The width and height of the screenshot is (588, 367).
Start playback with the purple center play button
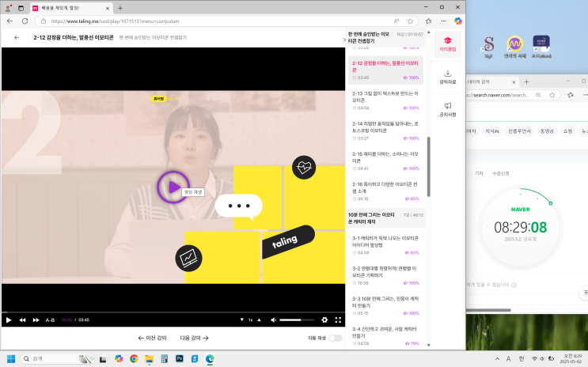pyautogui.click(x=173, y=187)
